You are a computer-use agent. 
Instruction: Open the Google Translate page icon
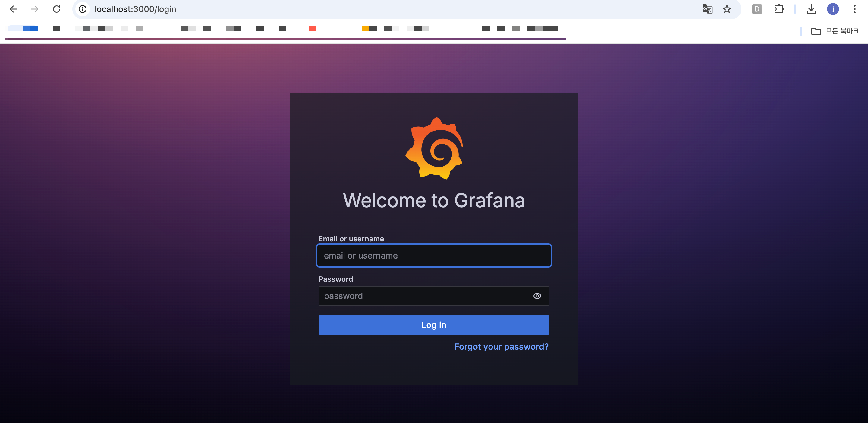[707, 9]
